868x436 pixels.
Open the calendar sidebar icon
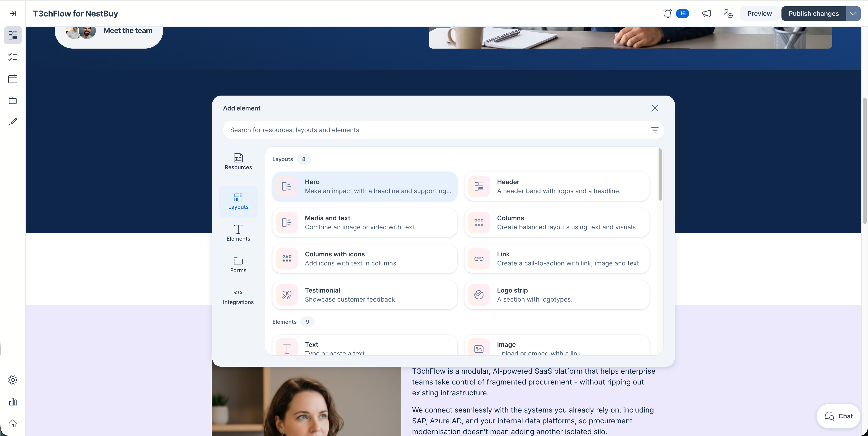pos(13,79)
